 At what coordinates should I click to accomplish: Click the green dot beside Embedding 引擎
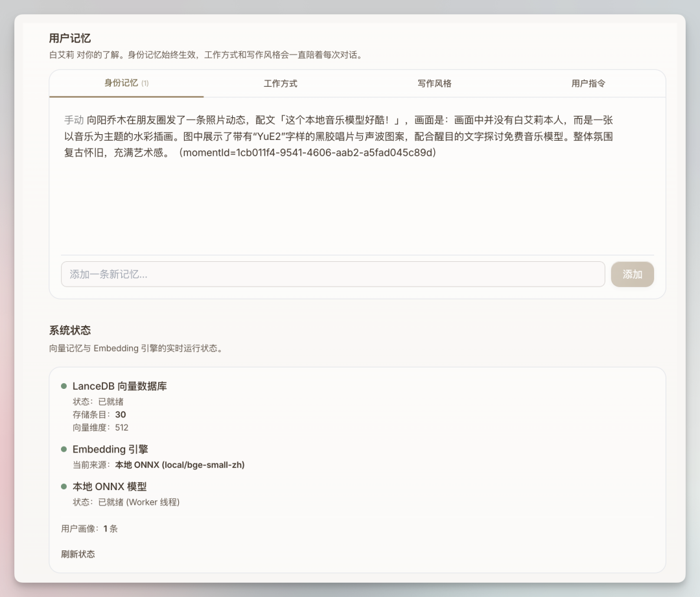point(64,449)
